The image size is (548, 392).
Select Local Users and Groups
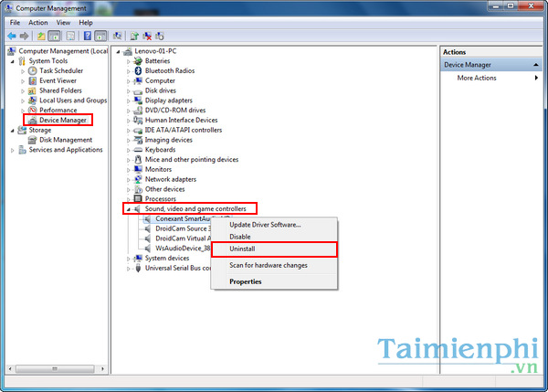point(73,101)
